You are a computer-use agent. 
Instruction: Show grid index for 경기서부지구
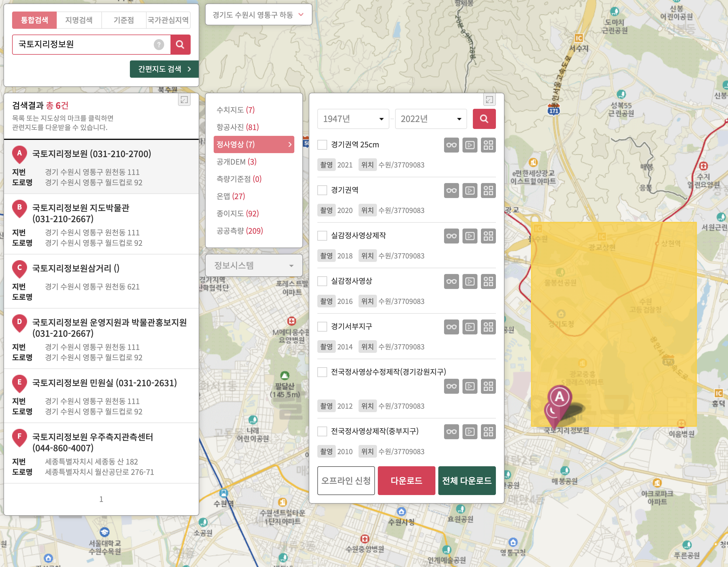[488, 327]
